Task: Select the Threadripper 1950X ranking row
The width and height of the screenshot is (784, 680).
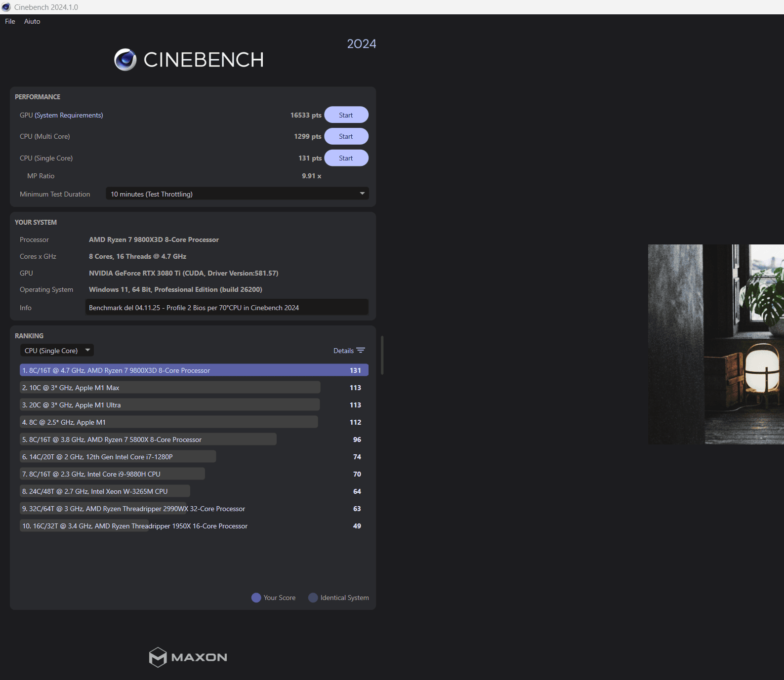Action: [x=194, y=526]
